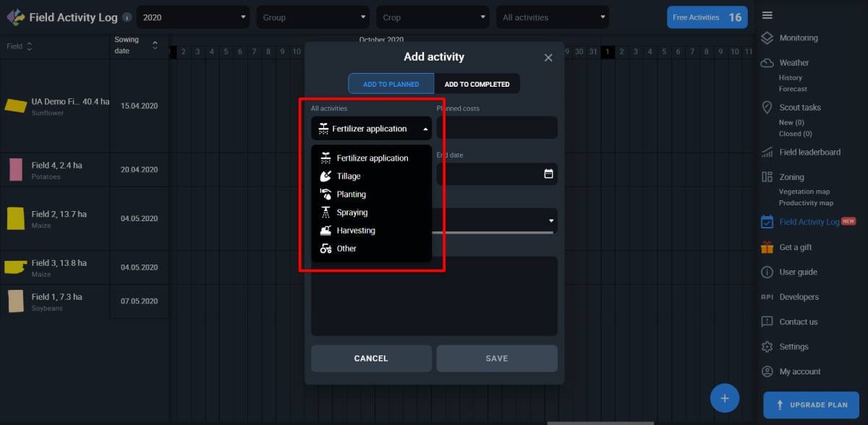Click the yellow color swatch for Field 2
868x425 pixels.
pyautogui.click(x=16, y=217)
